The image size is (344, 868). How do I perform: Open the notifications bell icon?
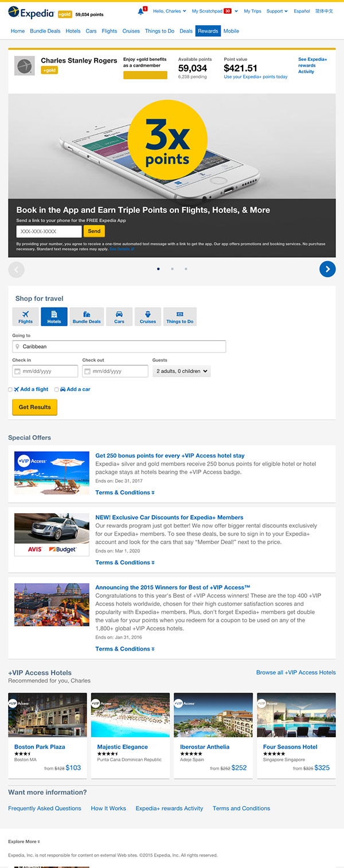(x=141, y=11)
